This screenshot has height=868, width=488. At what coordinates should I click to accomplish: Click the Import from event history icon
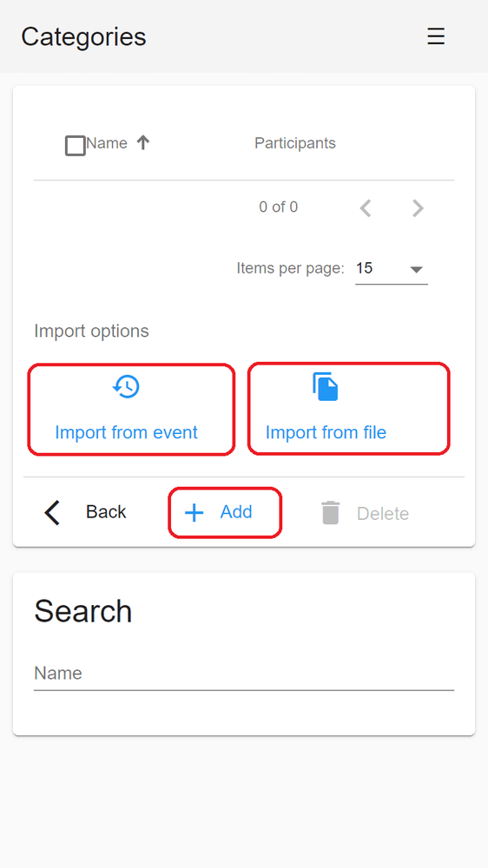[x=126, y=386]
